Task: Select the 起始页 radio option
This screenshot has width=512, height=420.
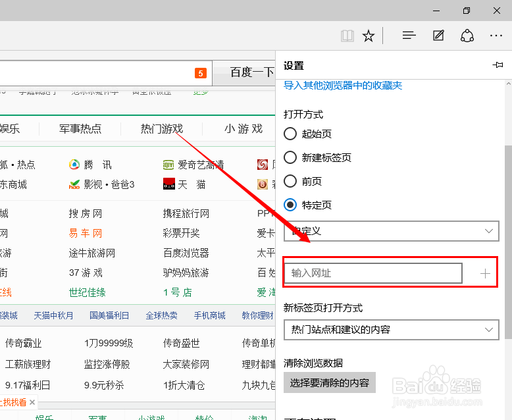Action: (x=290, y=134)
